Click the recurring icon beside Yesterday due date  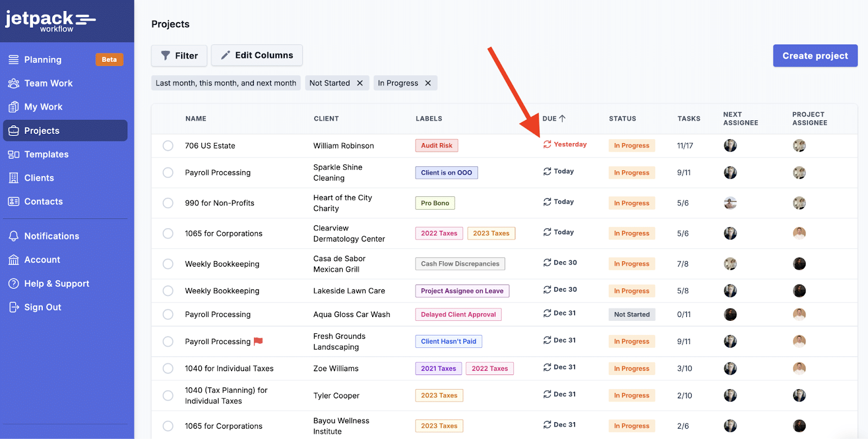pos(547,145)
